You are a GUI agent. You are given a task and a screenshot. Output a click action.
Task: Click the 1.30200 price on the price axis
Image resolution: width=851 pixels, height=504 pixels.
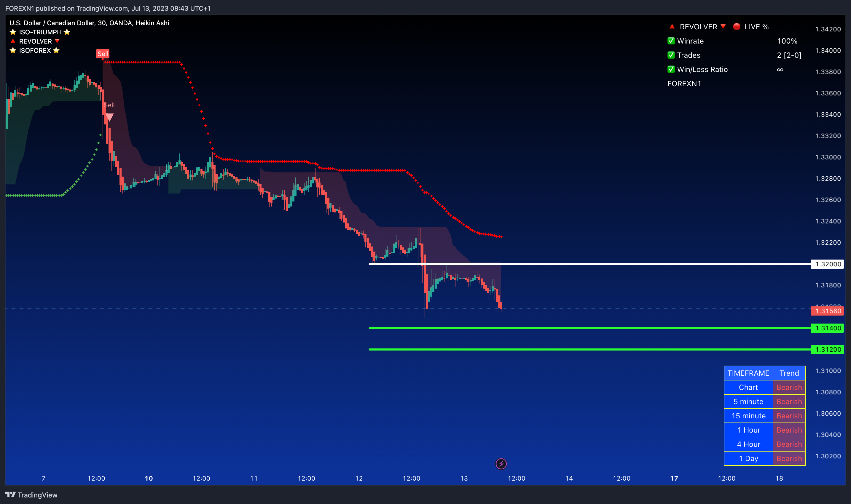pyautogui.click(x=828, y=456)
